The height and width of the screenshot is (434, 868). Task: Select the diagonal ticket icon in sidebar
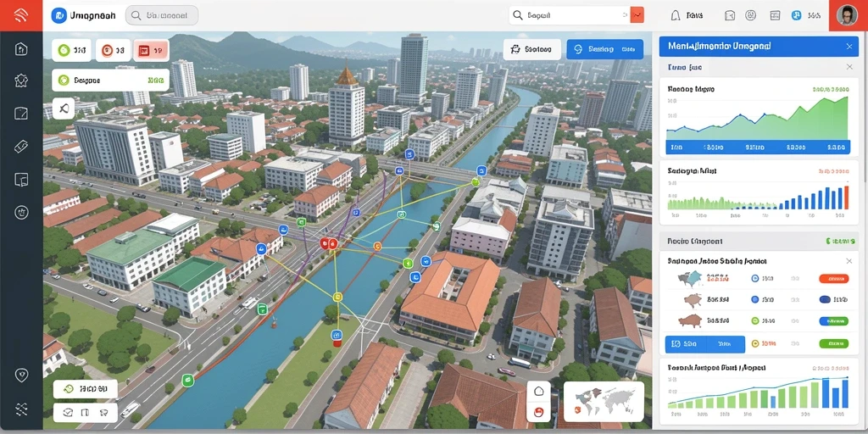(21, 147)
